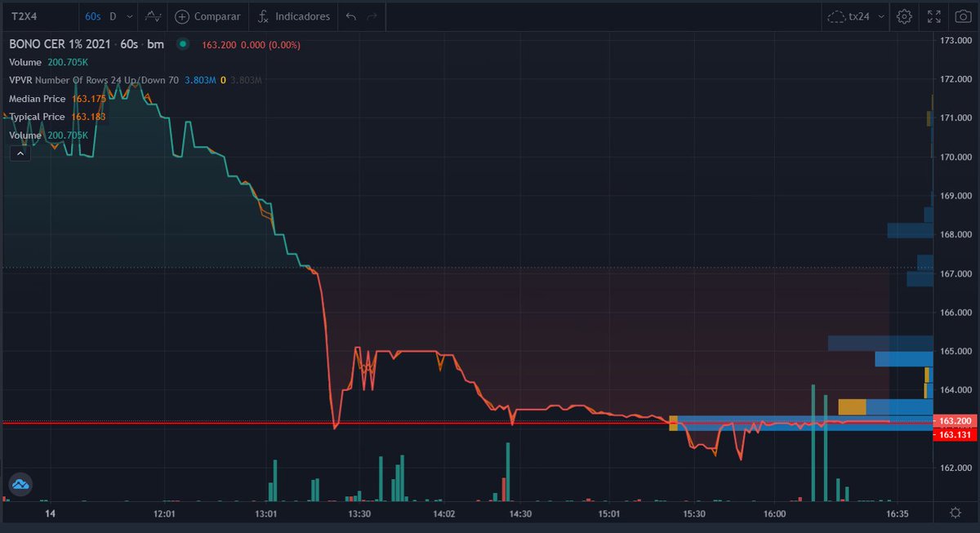Click the BONO CER 1% 2021 legend title
Screen dimensions: 980x533
coord(61,44)
